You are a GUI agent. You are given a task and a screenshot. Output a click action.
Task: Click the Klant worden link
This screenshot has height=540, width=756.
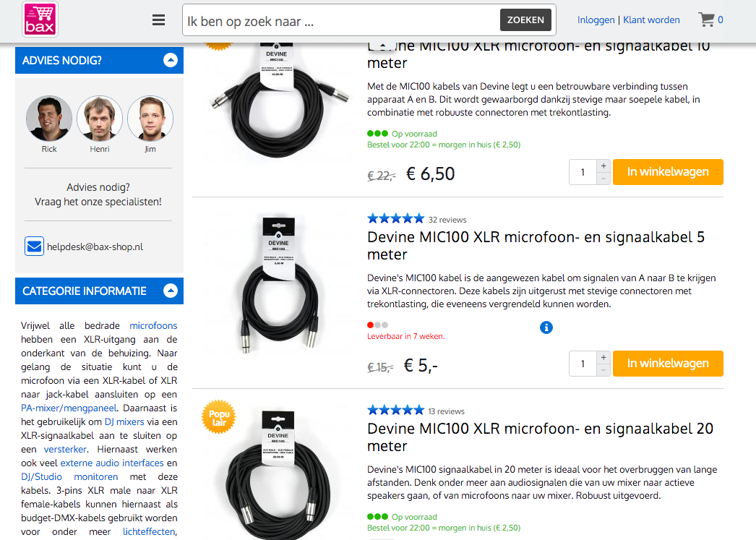pyautogui.click(x=651, y=20)
